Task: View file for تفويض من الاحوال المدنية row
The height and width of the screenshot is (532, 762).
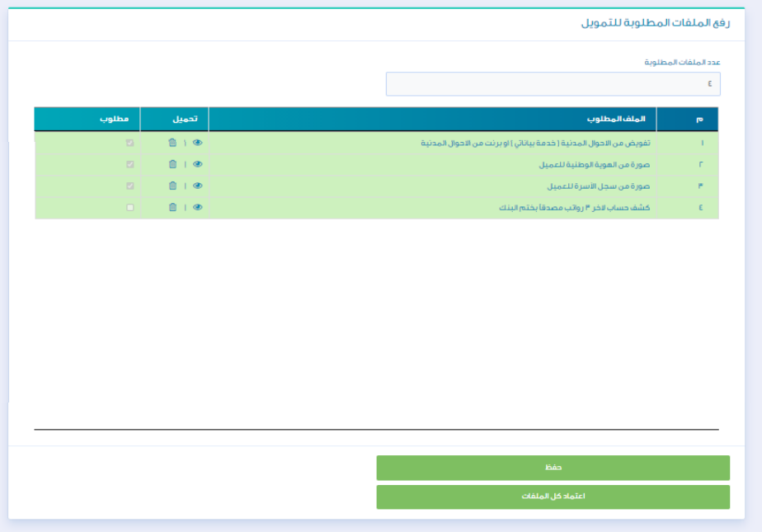Action: [197, 143]
